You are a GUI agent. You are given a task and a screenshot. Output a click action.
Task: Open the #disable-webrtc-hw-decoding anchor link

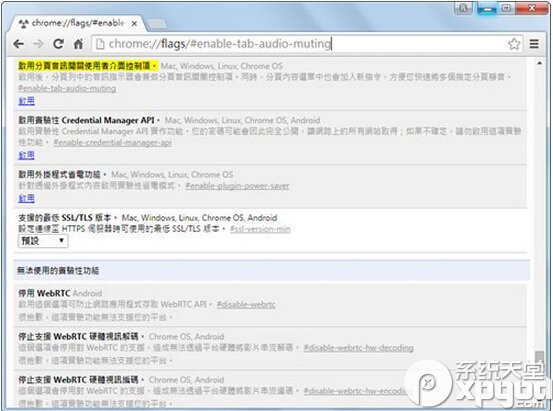358,348
